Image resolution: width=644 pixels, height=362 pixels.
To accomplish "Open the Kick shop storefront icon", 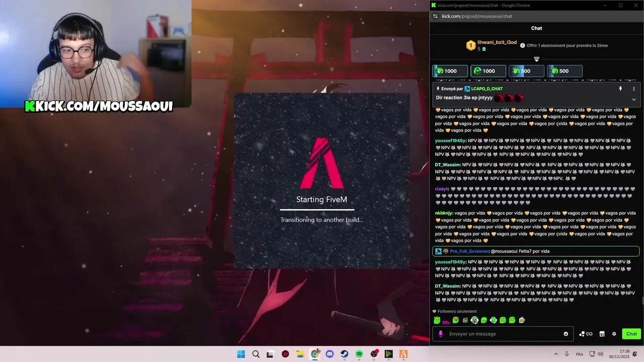I will point(602,334).
